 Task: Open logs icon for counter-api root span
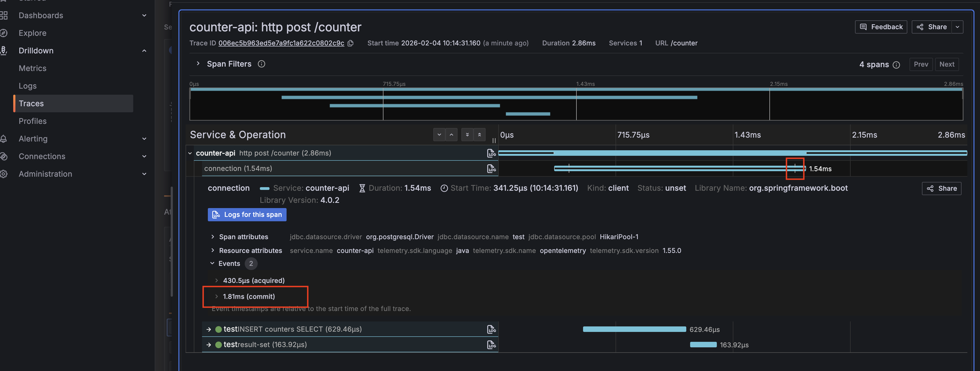[491, 153]
